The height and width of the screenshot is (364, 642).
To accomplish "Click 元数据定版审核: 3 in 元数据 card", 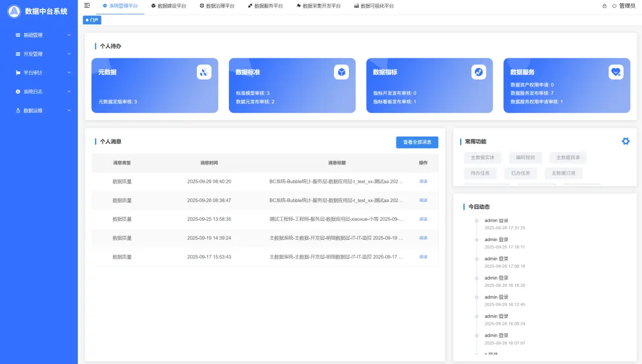I will point(118,102).
